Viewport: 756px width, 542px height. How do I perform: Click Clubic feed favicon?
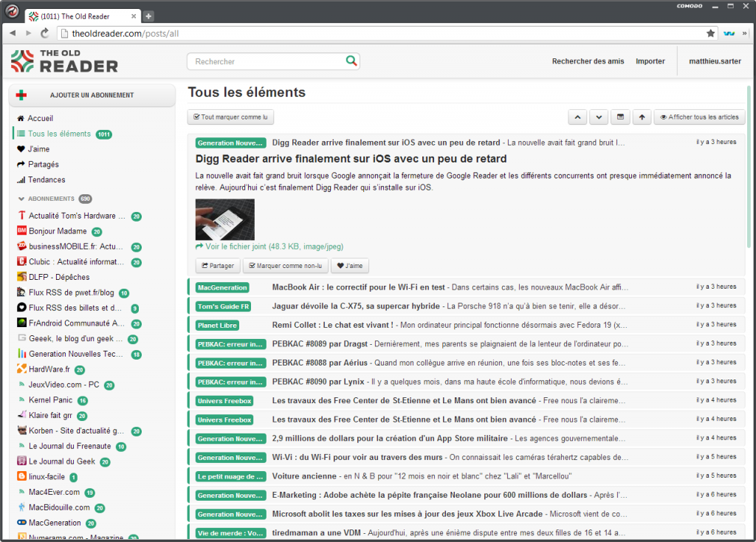[21, 261]
